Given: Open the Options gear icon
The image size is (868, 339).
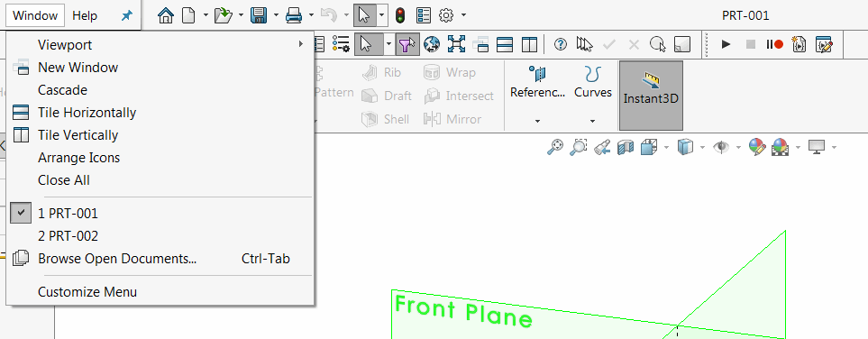Looking at the screenshot, I should click(x=446, y=15).
